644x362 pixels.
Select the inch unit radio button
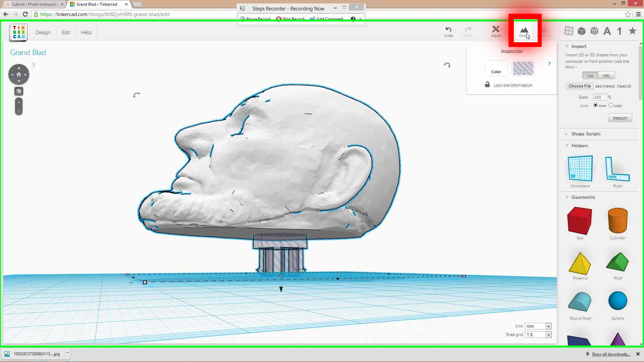(x=611, y=105)
